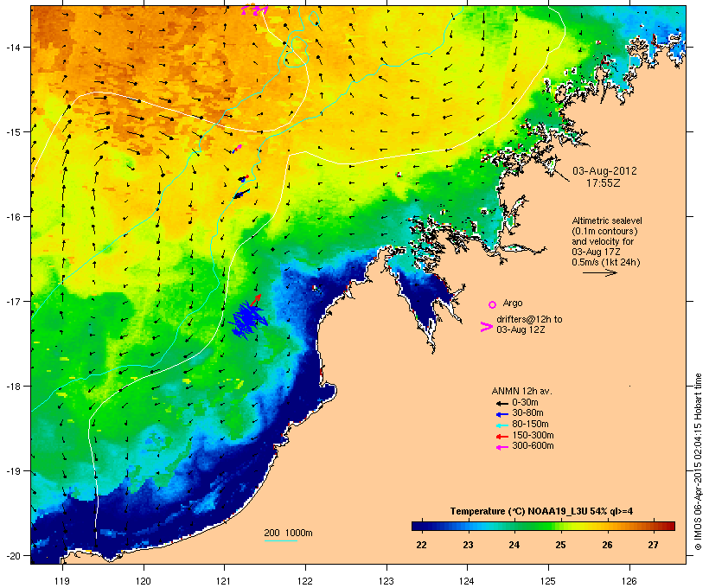This screenshot has height=588, width=709.
Task: Click the '200 1000m' isobath label
Action: point(288,533)
